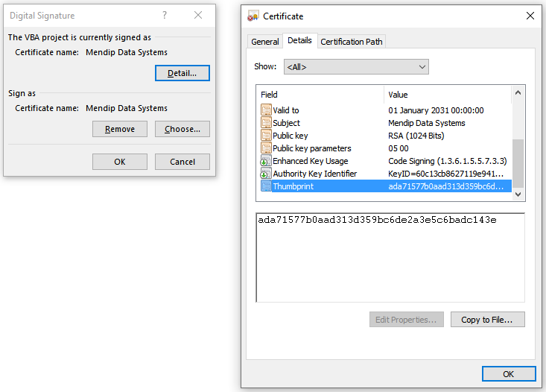Viewport: 546px width, 392px height.
Task: Select the Thumbprint row text
Action: (293, 186)
